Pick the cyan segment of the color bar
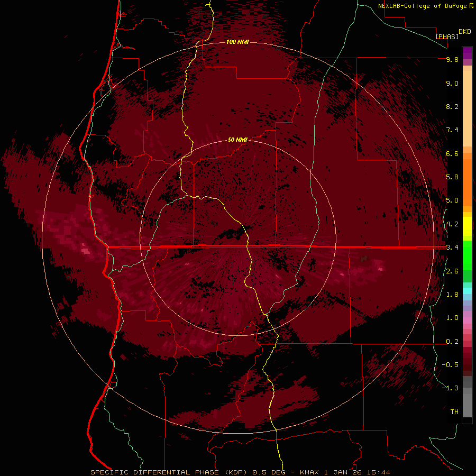The image size is (476, 476). click(x=467, y=290)
